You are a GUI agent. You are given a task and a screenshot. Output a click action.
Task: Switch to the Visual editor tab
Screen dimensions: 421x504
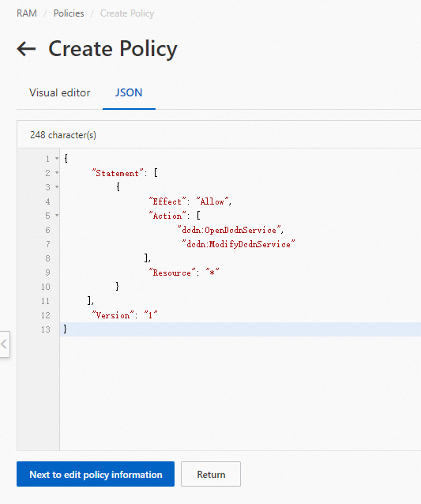[x=60, y=93]
